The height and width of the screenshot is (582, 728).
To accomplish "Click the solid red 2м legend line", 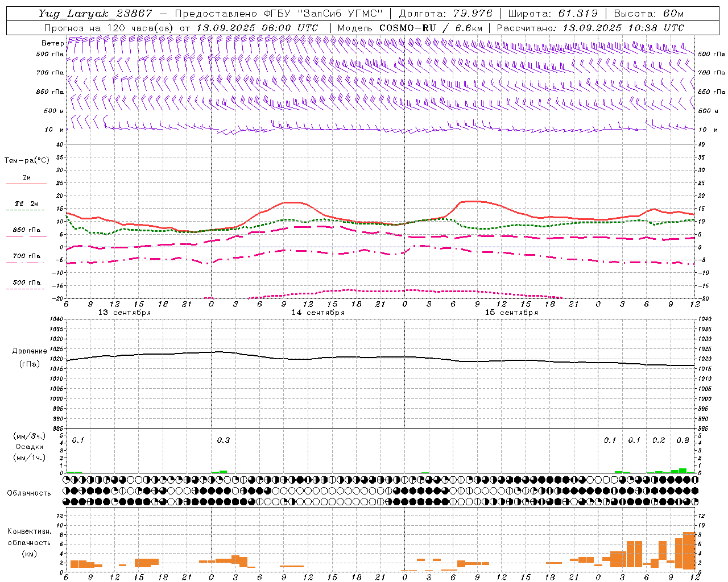I will 26,184.
